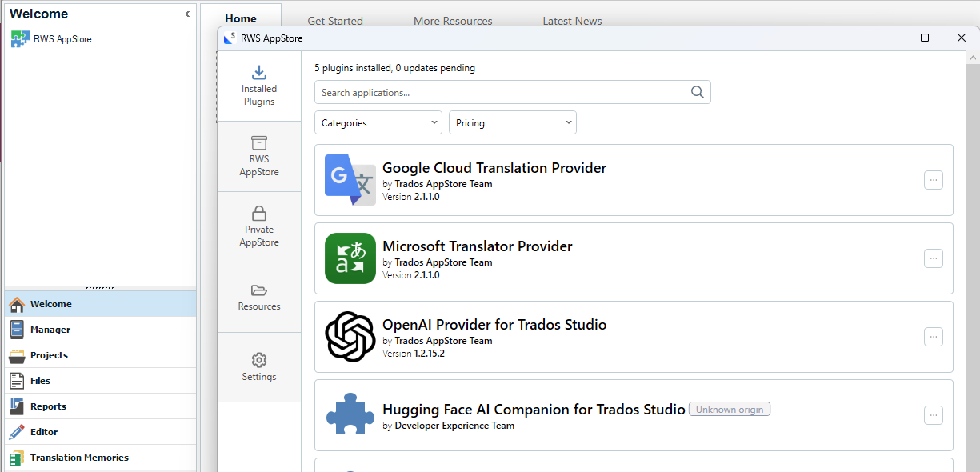This screenshot has width=980, height=472.
Task: Click the Installed Plugins download icon
Action: click(258, 73)
